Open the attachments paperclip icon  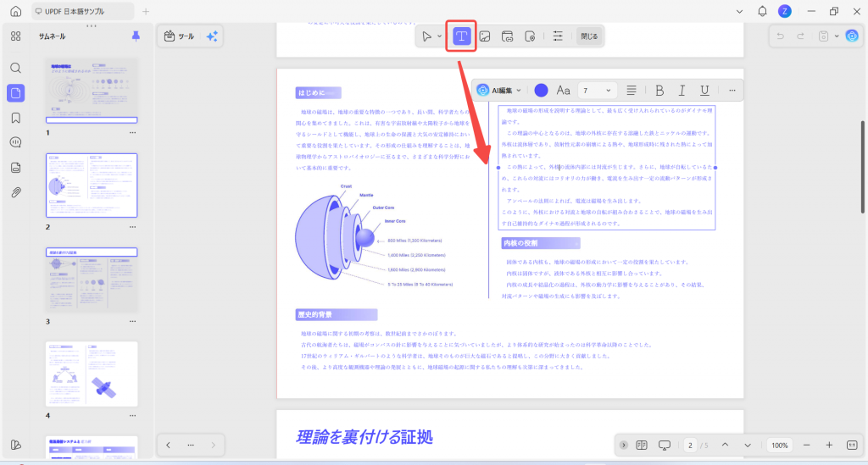(15, 193)
